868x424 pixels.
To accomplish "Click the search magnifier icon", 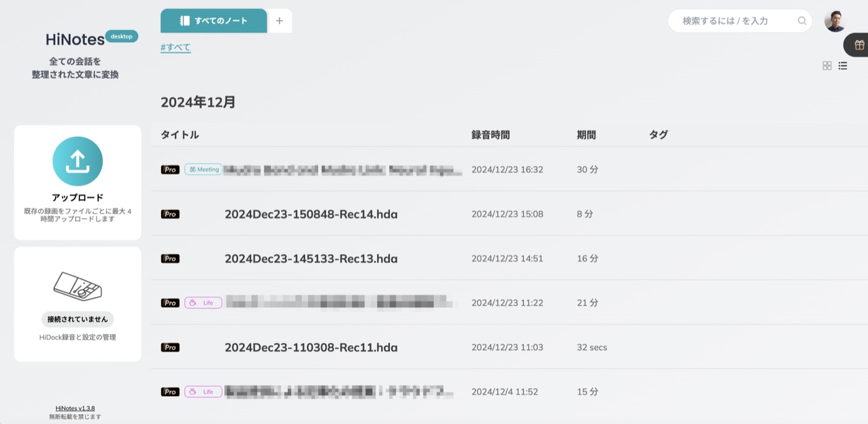I will click(802, 21).
